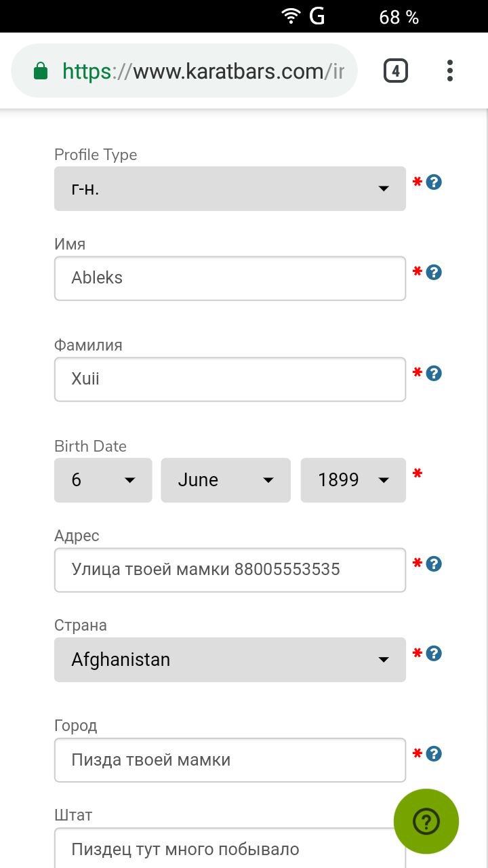Screen dimensions: 488x868
Task: Open the birth day dropdown showing 6
Action: (x=103, y=480)
